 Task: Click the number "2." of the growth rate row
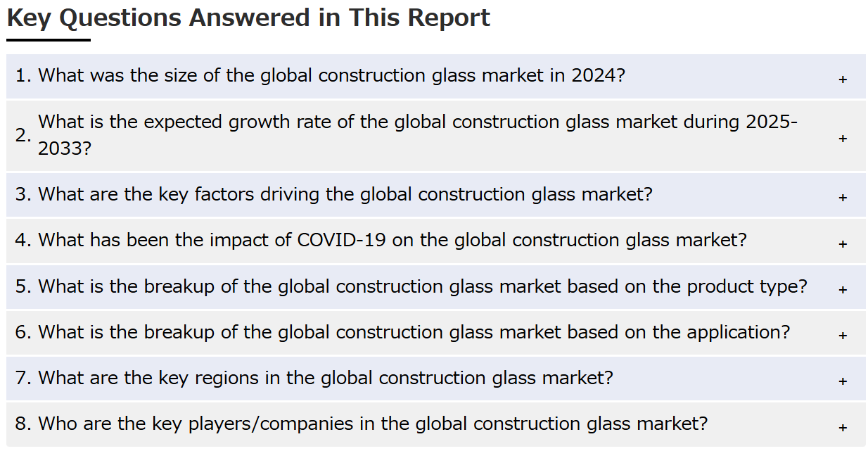[x=23, y=136]
